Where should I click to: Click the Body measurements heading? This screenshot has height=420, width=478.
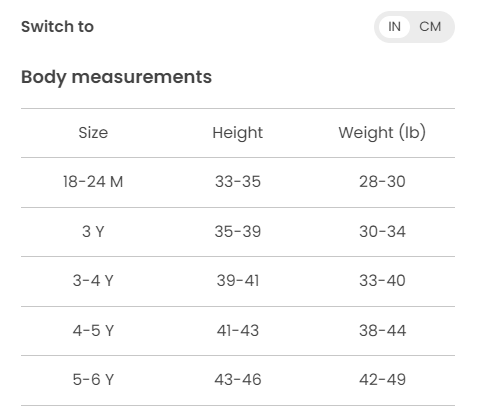tap(116, 77)
